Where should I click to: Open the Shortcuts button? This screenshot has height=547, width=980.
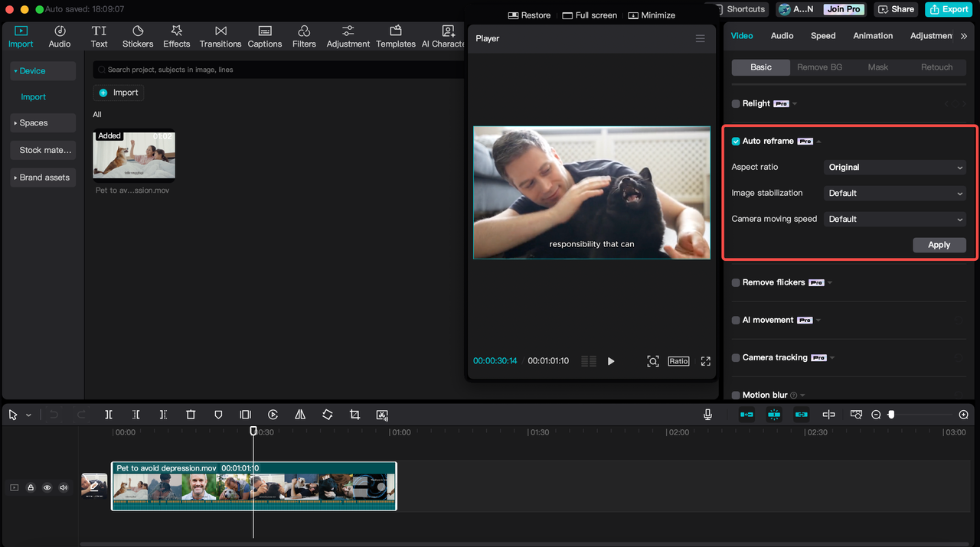(740, 9)
